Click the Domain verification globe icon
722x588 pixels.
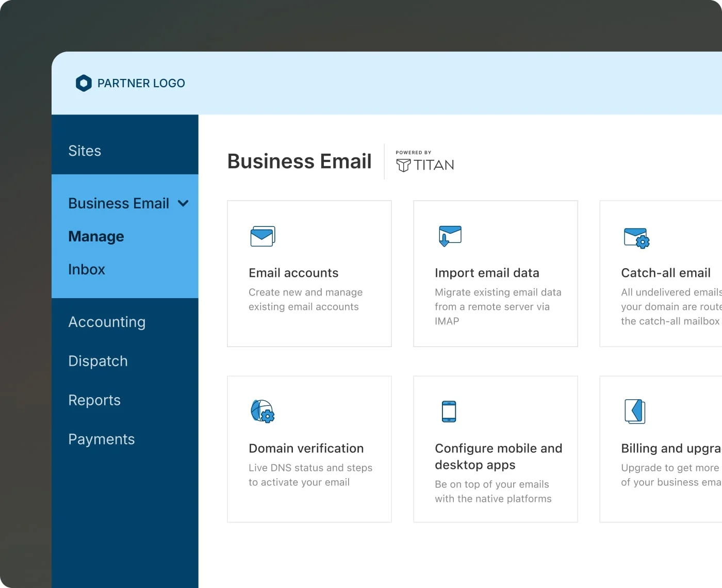point(262,411)
